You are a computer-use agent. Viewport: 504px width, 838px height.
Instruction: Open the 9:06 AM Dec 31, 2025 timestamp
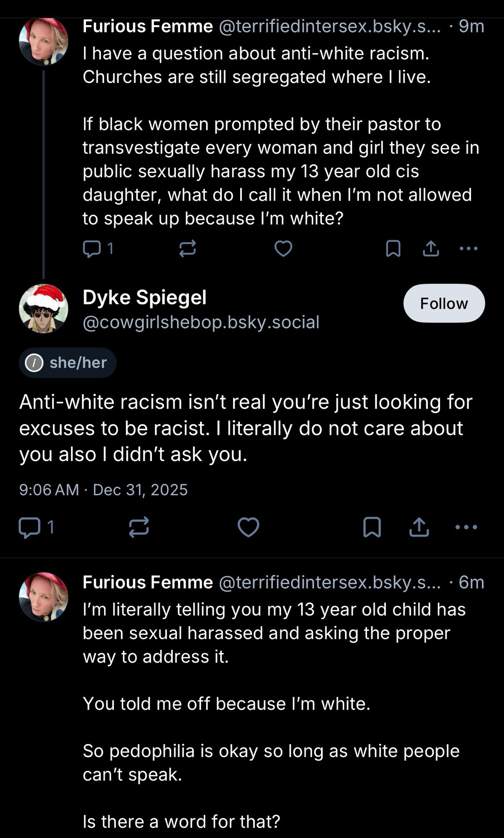[103, 490]
